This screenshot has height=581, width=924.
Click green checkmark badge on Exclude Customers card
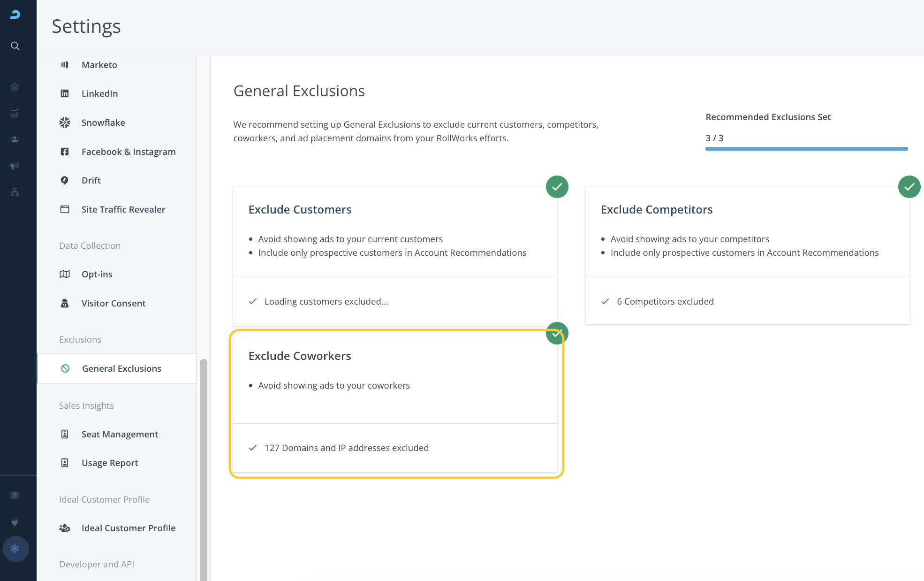557,187
